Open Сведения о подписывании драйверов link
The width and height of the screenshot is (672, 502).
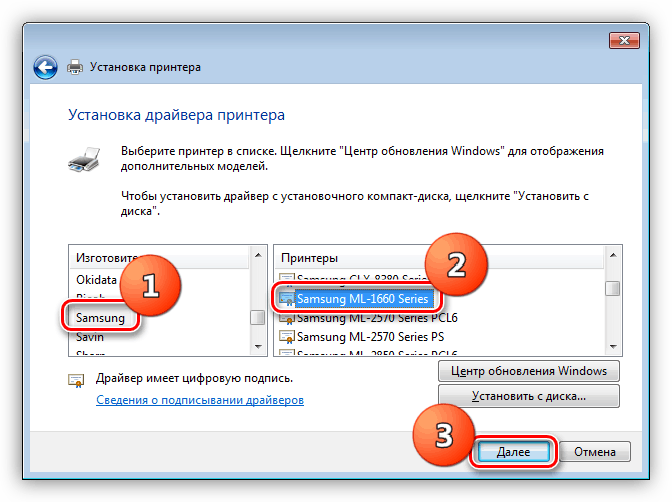tap(200, 400)
